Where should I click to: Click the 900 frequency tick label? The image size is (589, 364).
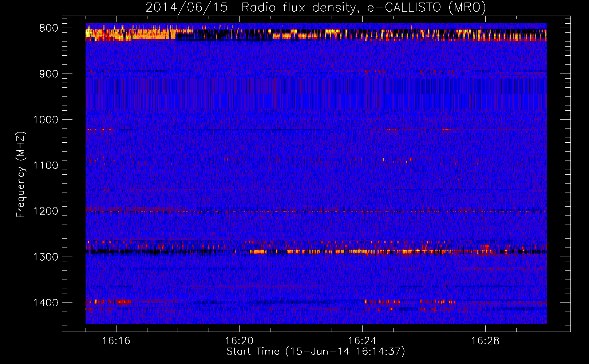[x=49, y=74]
